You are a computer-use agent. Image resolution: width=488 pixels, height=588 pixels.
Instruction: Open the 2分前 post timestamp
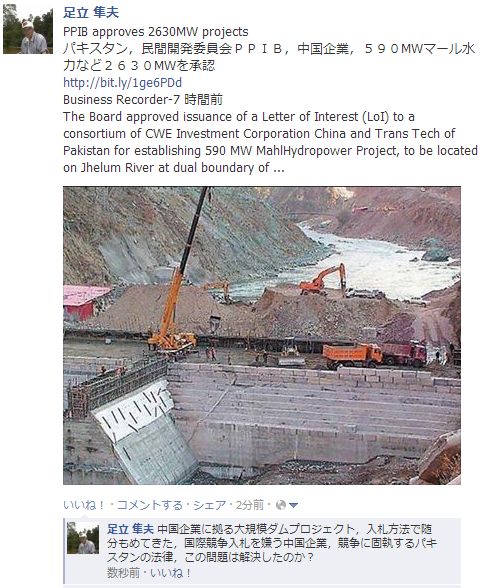tap(250, 505)
